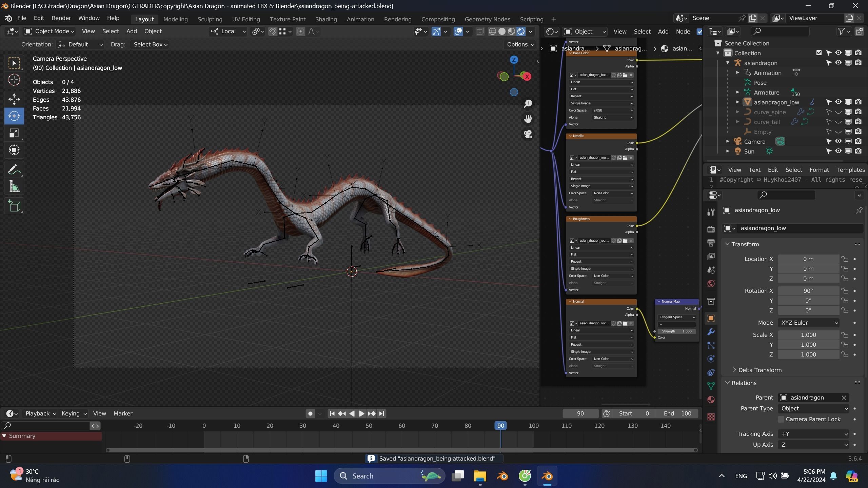Image resolution: width=868 pixels, height=488 pixels.
Task: Choose the Move tool
Action: (x=14, y=99)
